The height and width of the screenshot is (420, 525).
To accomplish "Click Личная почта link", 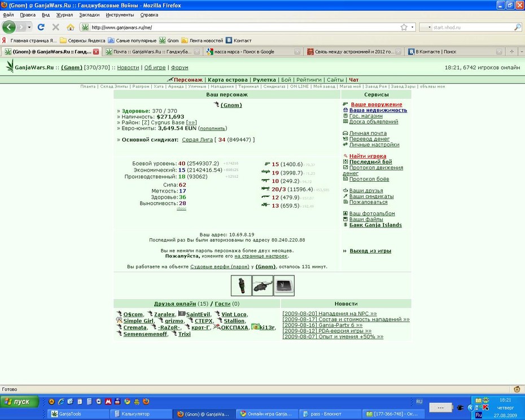I will tap(368, 133).
